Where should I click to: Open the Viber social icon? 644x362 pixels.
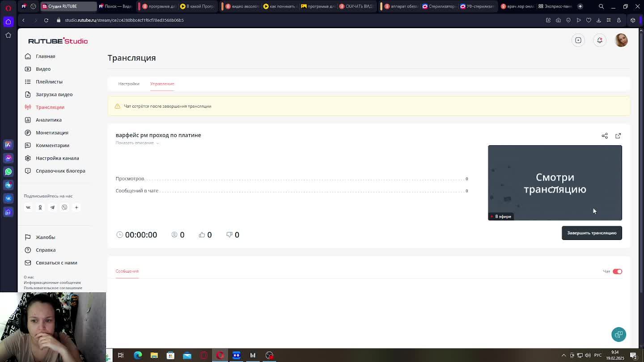(64, 207)
